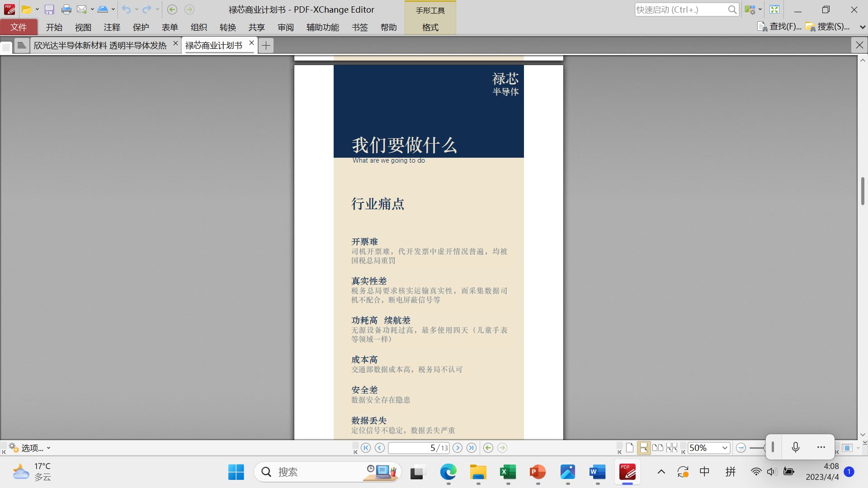Open the 注释 ribbon tab
The width and height of the screenshot is (868, 488).
(112, 27)
